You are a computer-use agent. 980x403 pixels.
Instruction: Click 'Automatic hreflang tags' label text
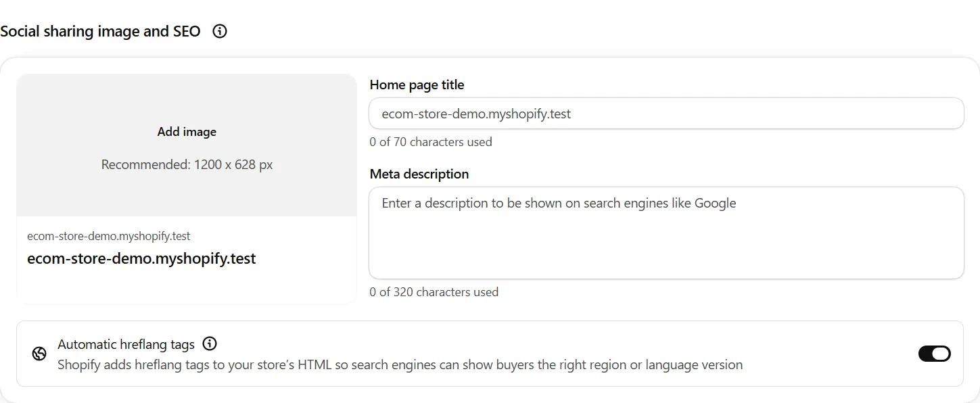click(x=126, y=344)
